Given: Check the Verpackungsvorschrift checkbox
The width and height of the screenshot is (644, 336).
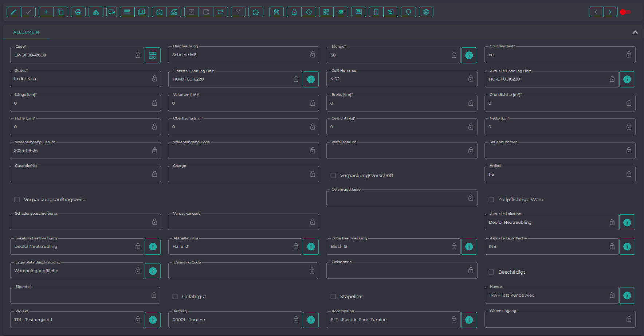Looking at the screenshot, I should click(333, 176).
